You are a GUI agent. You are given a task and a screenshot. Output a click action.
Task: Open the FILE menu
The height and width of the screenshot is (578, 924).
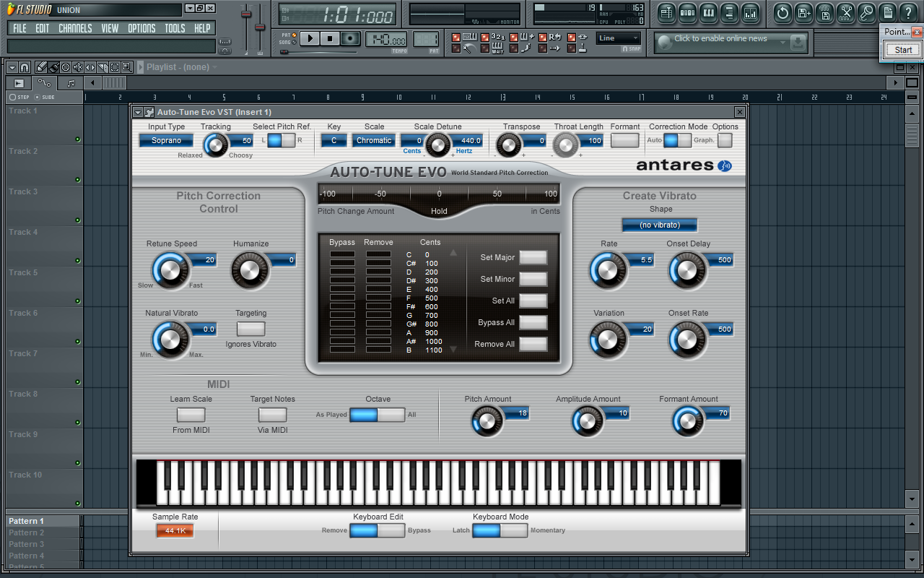pyautogui.click(x=19, y=28)
